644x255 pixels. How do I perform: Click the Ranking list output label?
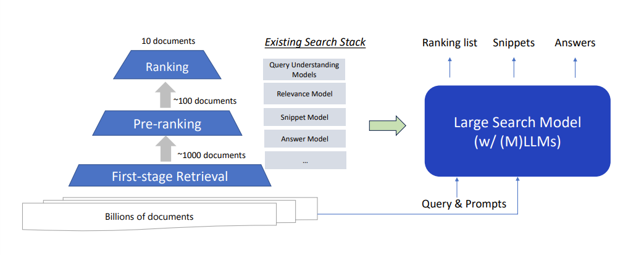point(450,43)
